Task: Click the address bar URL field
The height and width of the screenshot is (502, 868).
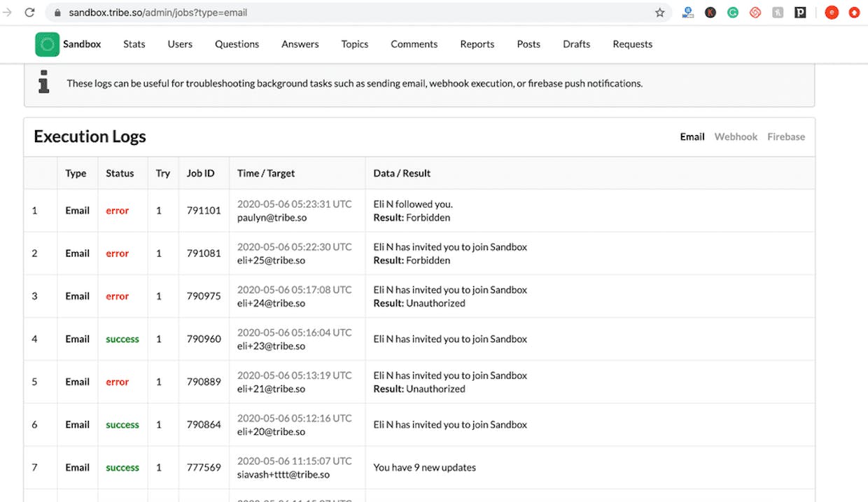Action: click(357, 13)
